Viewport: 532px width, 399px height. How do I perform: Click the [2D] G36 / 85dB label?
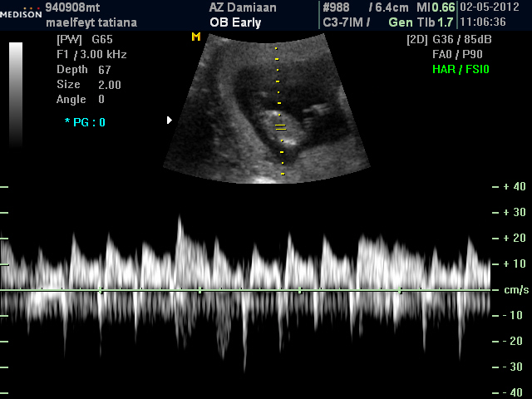point(449,40)
